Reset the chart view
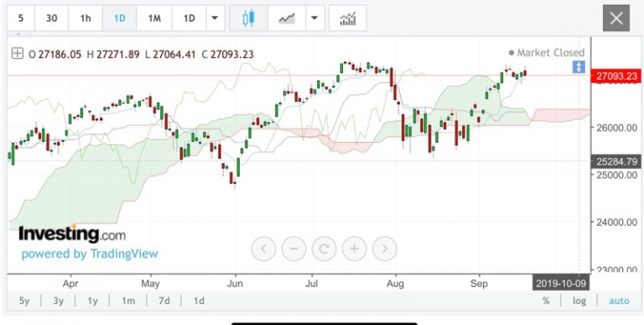 click(324, 249)
